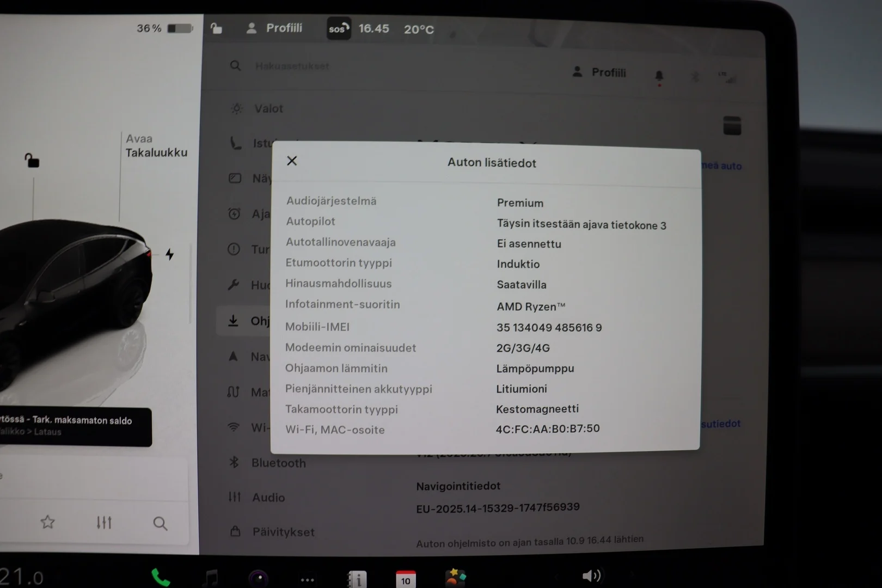Open Profiili in settings header
The image size is (882, 588).
[599, 72]
